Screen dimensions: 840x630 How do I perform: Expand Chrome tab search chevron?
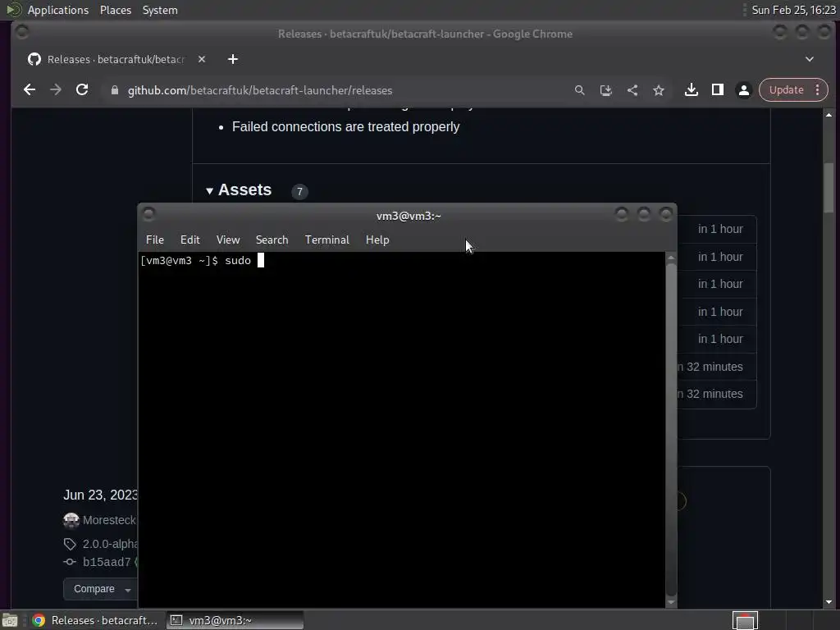[810, 59]
